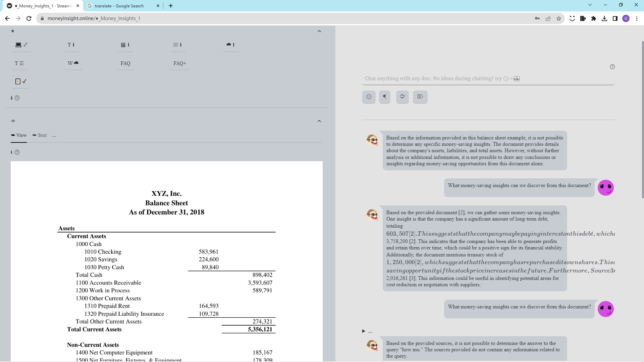Open the browser downloads icon
Viewport: 644px width, 362px height.
604,18
